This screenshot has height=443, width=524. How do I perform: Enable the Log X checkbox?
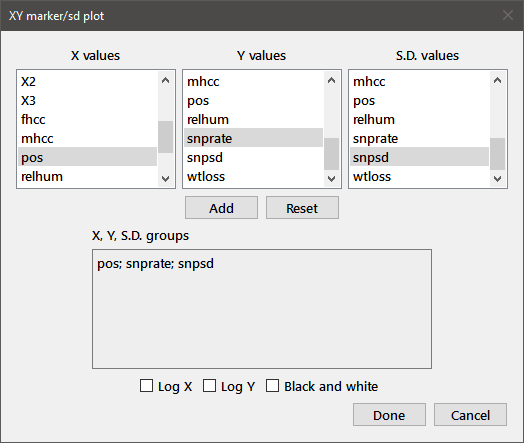coord(146,386)
